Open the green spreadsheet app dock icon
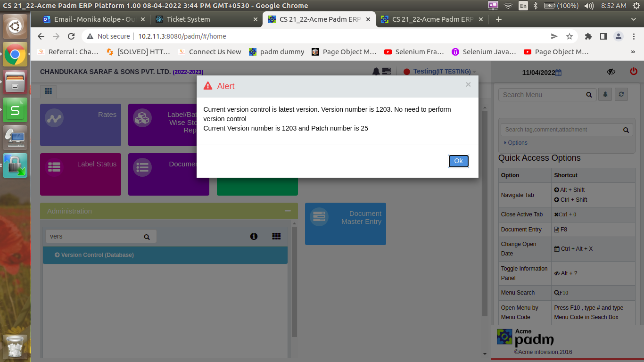Viewport: 644px width, 362px height. pyautogui.click(x=15, y=110)
